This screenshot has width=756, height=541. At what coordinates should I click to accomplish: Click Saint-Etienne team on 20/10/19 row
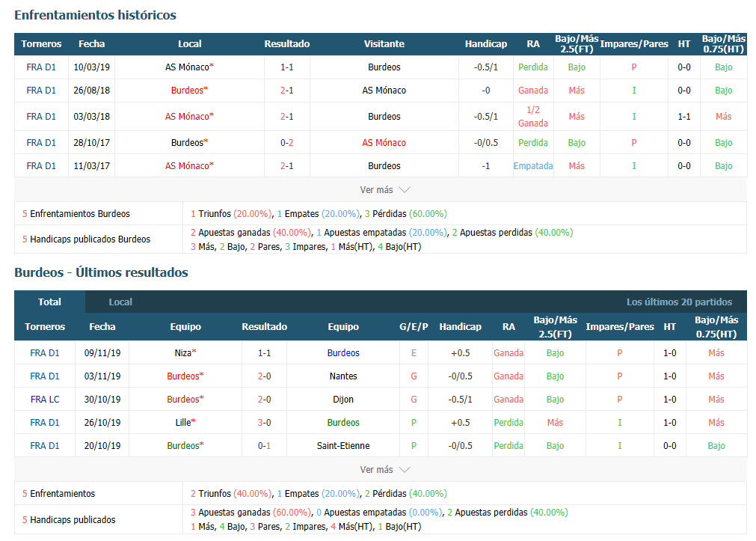pyautogui.click(x=342, y=445)
